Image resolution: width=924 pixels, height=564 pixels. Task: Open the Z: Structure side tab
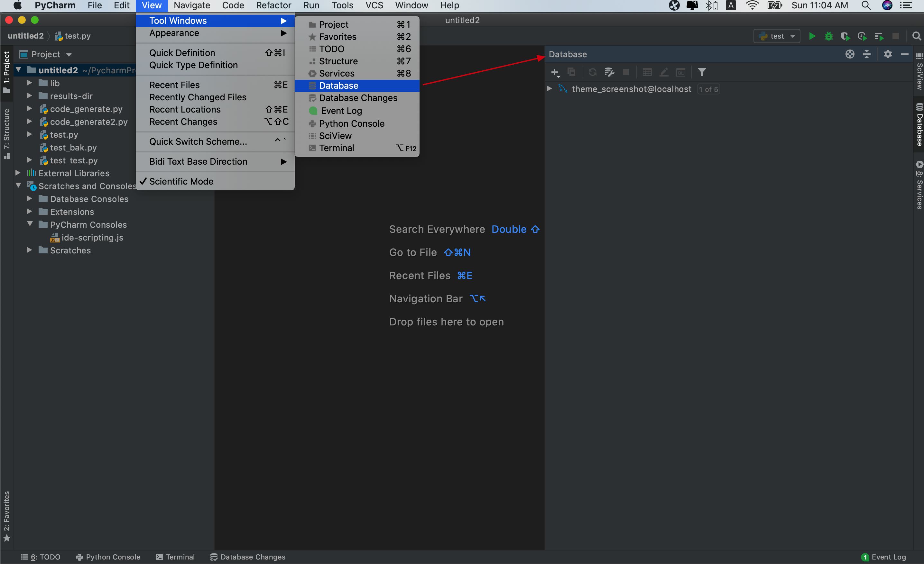point(6,134)
